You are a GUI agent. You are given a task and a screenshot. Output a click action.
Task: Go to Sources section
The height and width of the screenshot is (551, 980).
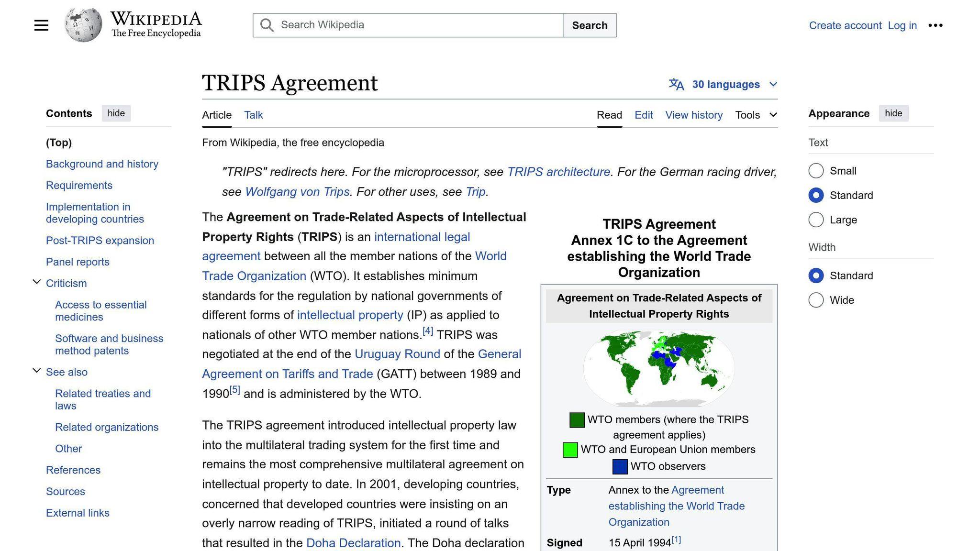(66, 492)
